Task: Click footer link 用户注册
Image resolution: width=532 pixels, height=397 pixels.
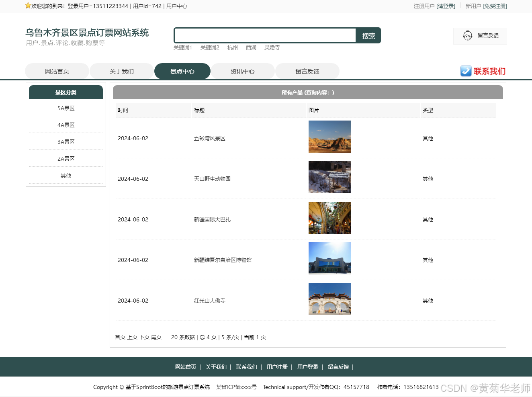Action: (x=277, y=367)
